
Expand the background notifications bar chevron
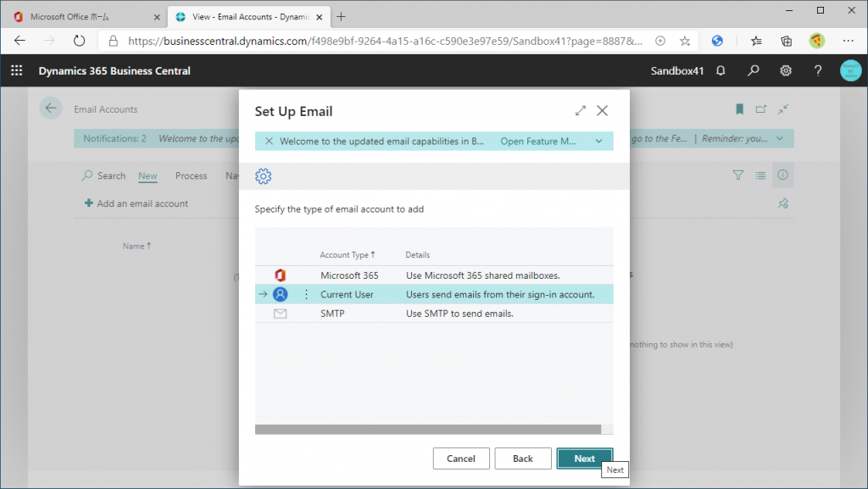click(x=780, y=138)
